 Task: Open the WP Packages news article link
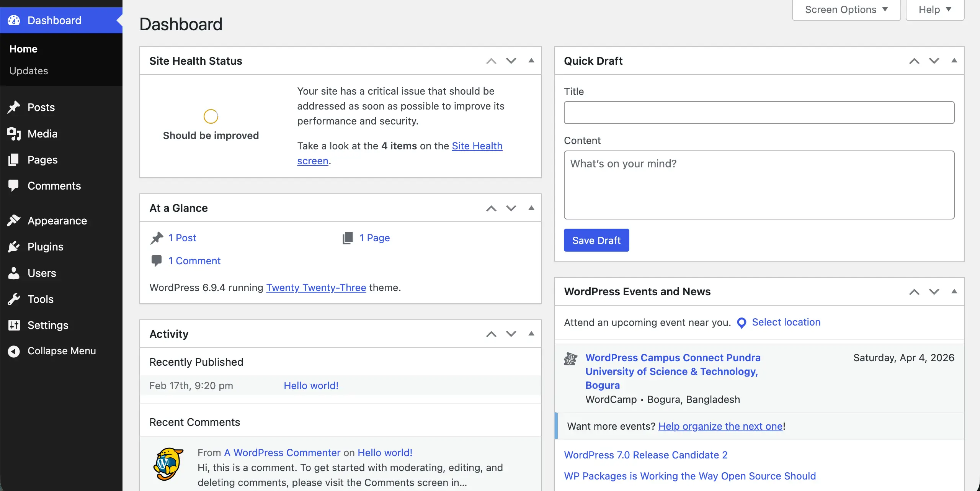[690, 476]
